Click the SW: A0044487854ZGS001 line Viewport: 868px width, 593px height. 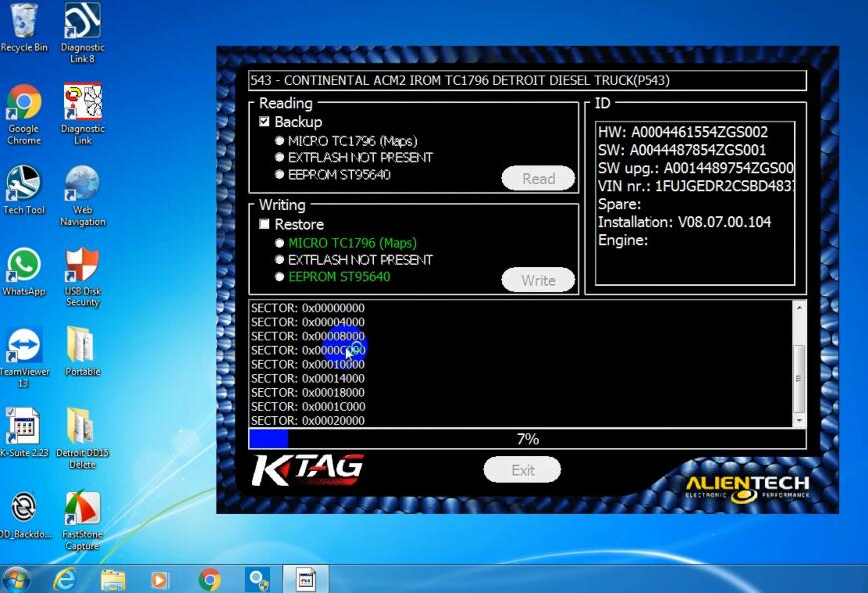coord(681,150)
